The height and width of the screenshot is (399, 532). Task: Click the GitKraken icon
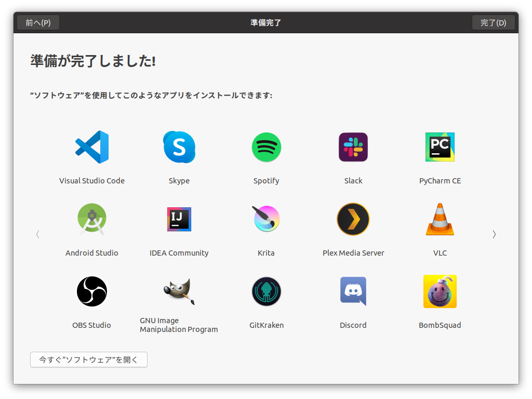coord(267,291)
